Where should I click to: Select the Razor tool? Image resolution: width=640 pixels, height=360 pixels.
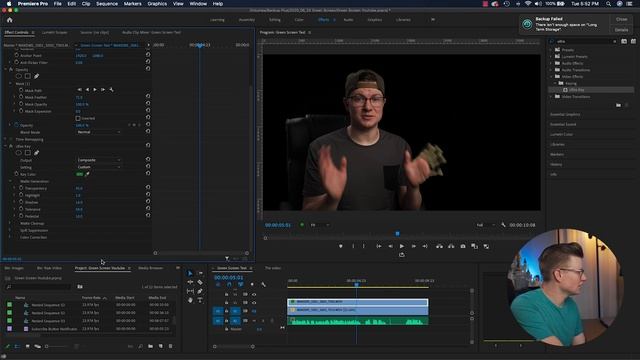tap(200, 282)
